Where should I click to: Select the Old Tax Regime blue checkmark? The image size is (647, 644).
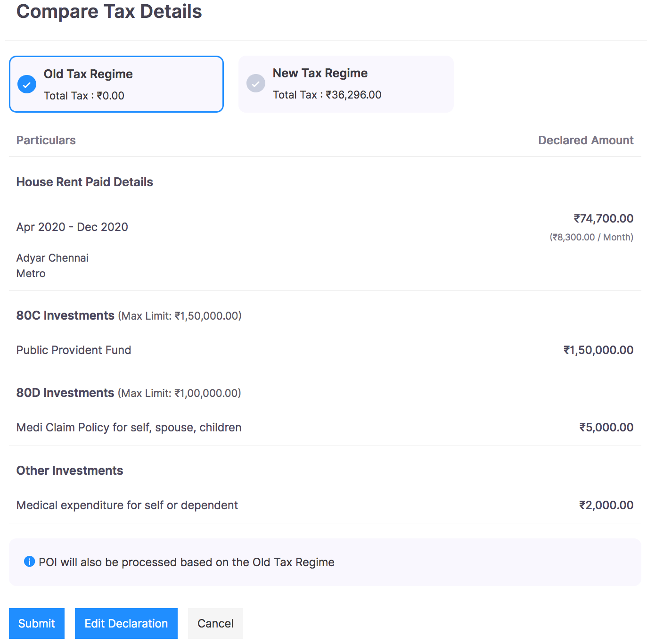pos(27,84)
